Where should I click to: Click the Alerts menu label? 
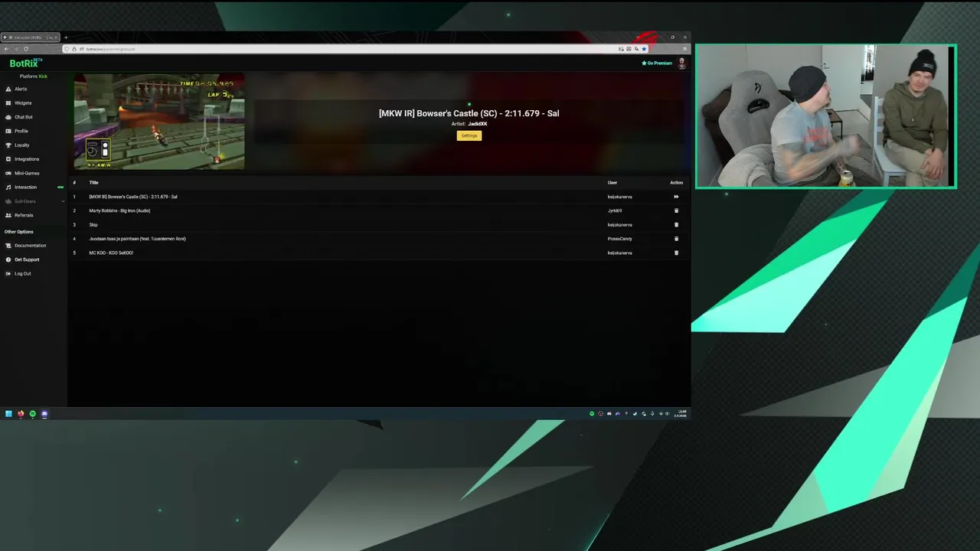(21, 89)
